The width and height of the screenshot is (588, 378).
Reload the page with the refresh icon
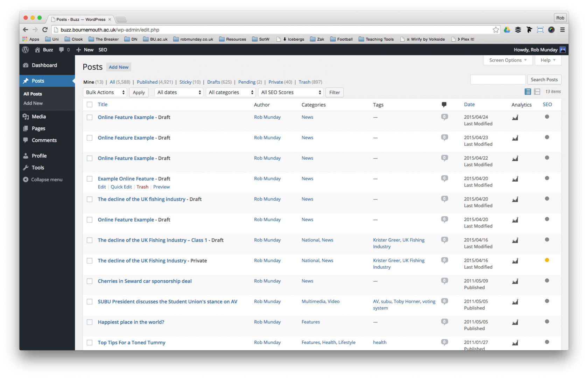point(45,30)
